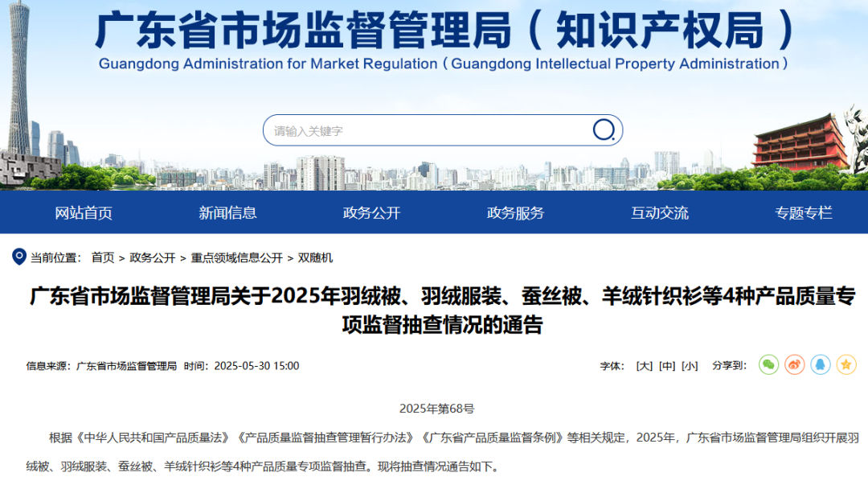The width and height of the screenshot is (868, 481).
Task: Focus the keyword search input field
Action: (x=426, y=130)
